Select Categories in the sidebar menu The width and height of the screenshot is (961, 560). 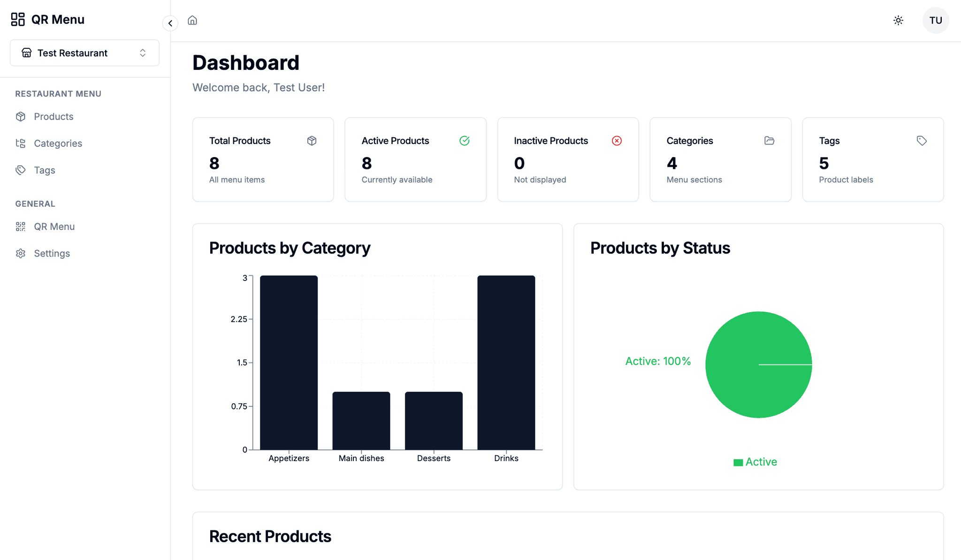pos(58,143)
